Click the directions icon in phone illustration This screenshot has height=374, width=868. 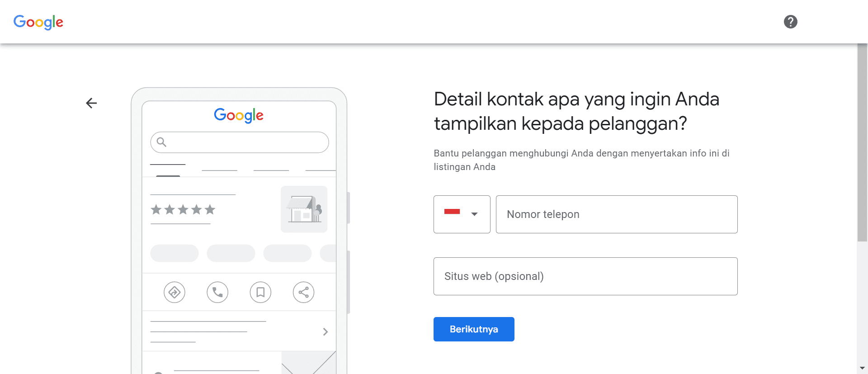(x=175, y=293)
